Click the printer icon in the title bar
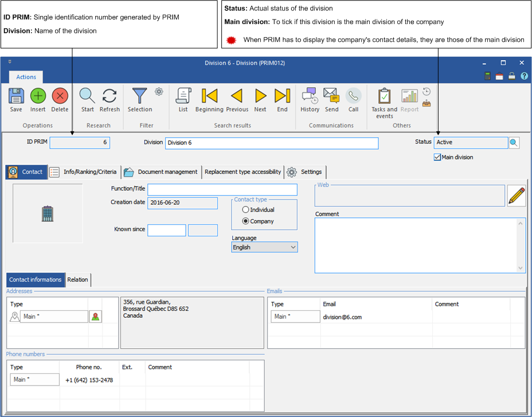532x417 pixels. [x=512, y=76]
